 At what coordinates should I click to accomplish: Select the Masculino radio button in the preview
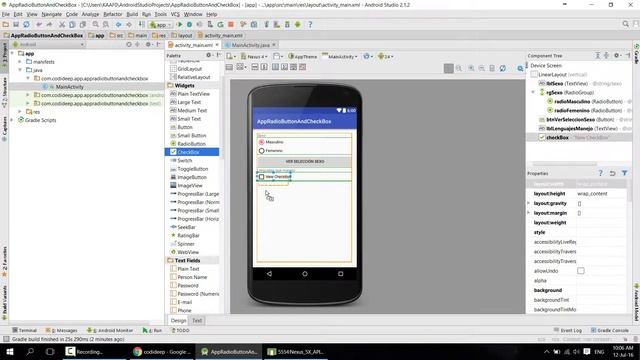[x=262, y=142]
